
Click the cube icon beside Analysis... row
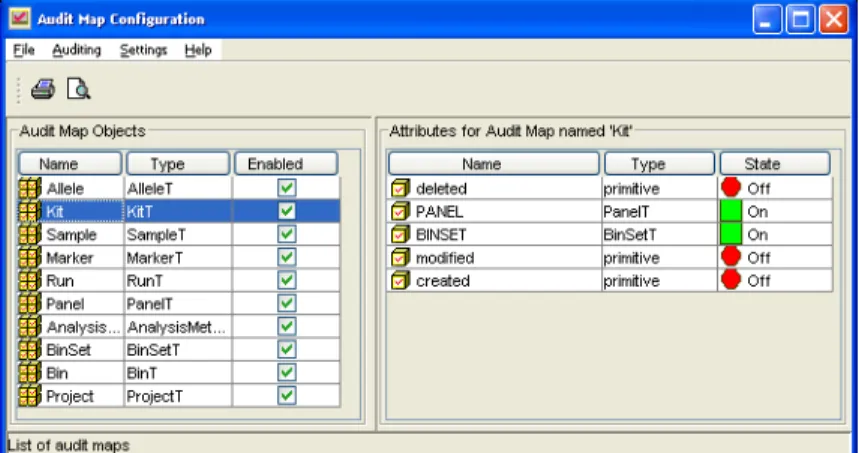30,327
